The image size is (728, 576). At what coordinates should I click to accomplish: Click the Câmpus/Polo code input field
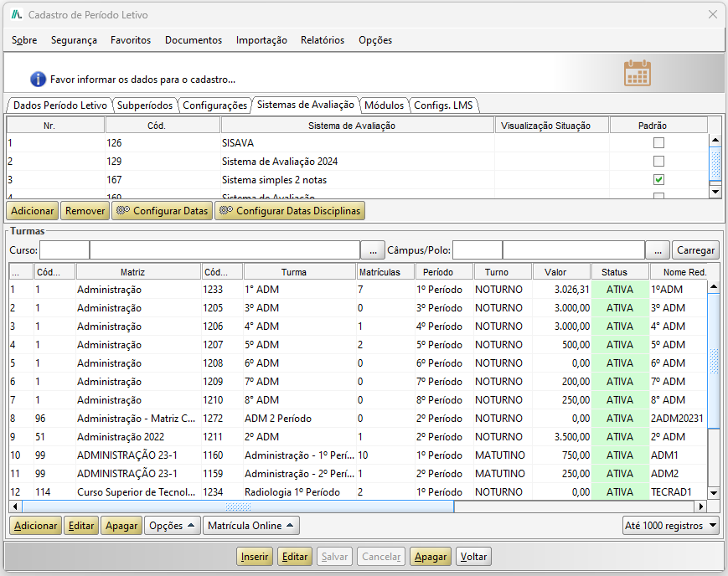(x=478, y=250)
